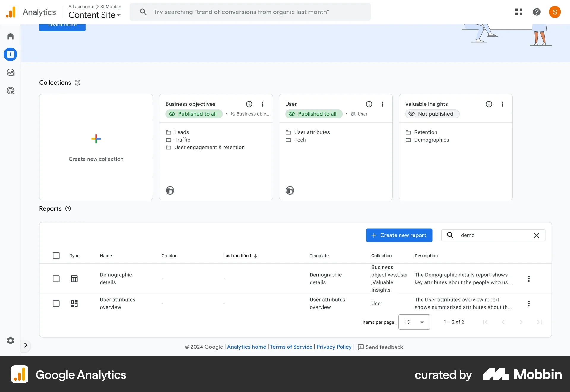Open the Items per page dropdown
Image resolution: width=570 pixels, height=392 pixels.
click(414, 322)
